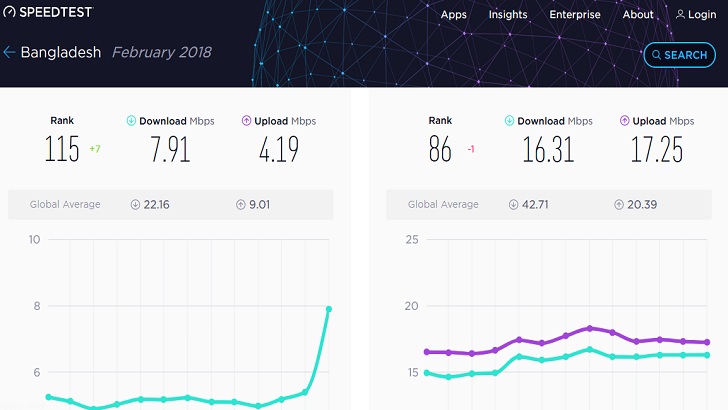Click the -1 rank change indicator

pyautogui.click(x=471, y=149)
